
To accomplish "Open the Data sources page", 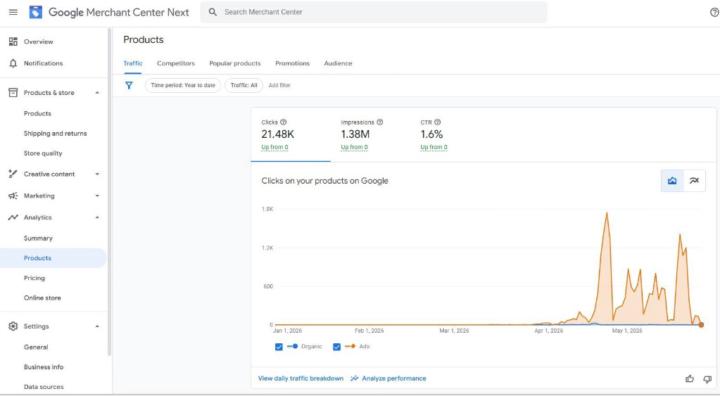I will coord(44,387).
